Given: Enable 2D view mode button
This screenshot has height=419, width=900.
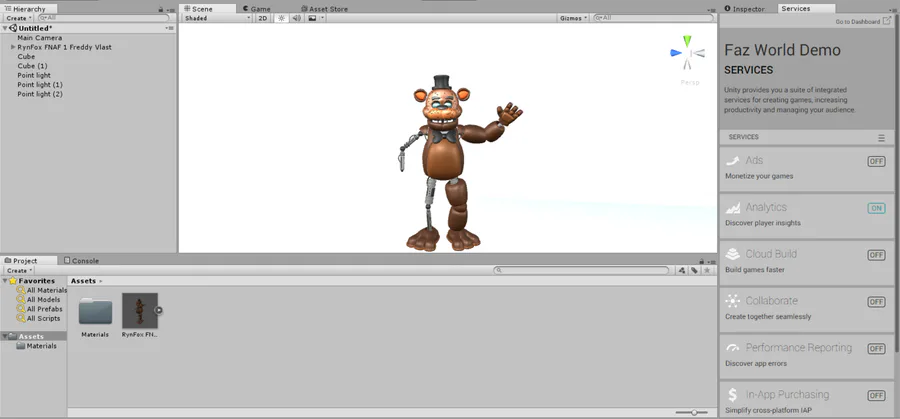Looking at the screenshot, I should 262,18.
